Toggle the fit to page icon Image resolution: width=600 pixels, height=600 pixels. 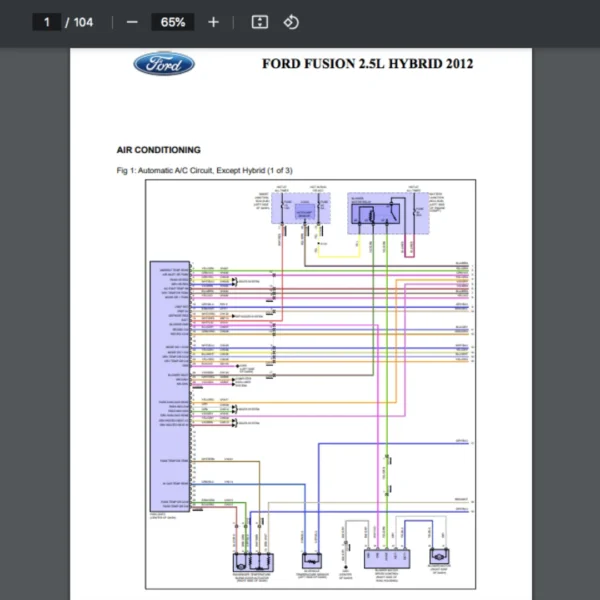[259, 22]
